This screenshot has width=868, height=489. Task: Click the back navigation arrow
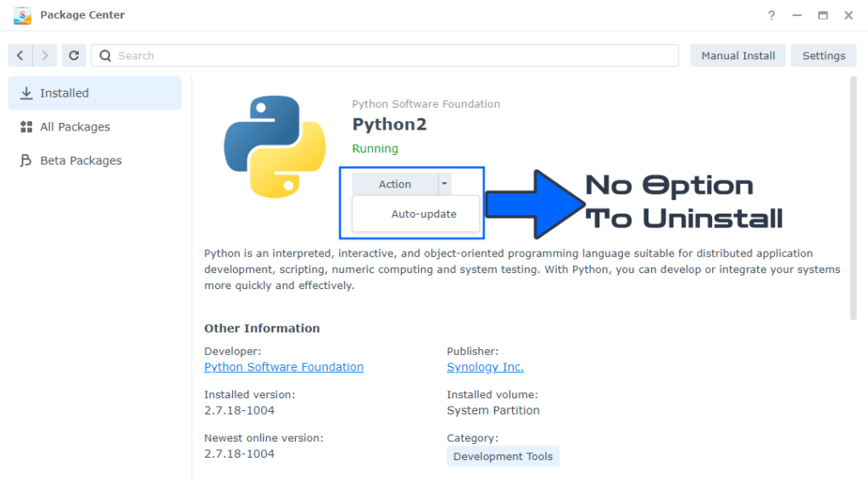(x=19, y=55)
